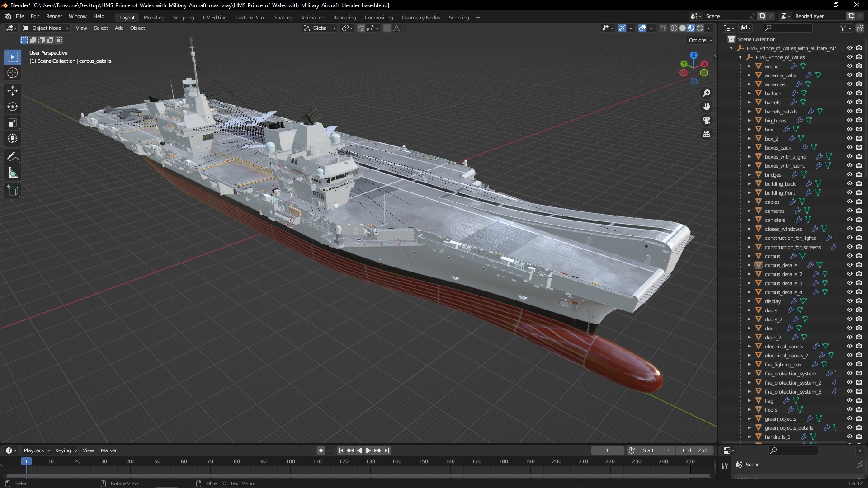868x488 pixels.
Task: Jump to the last frame
Action: point(387,450)
